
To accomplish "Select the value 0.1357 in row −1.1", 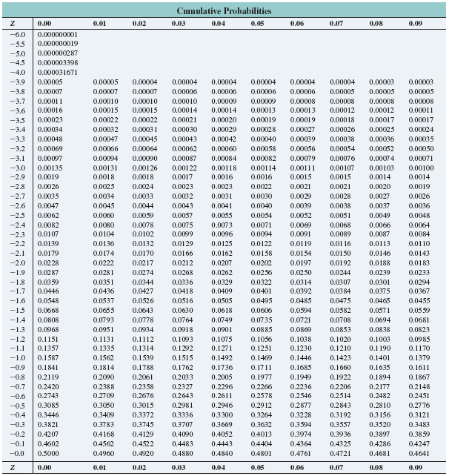I will 48,348.
